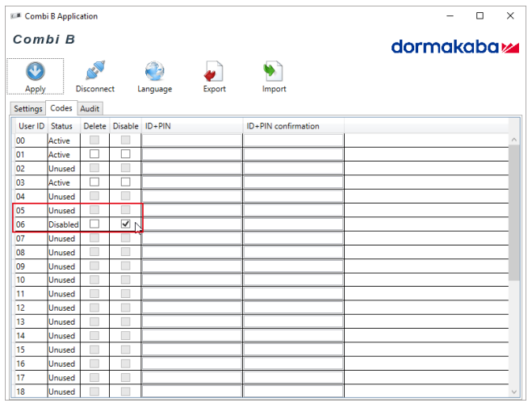
Task: Uncheck Disable checkbox for user 06
Action: (125, 224)
